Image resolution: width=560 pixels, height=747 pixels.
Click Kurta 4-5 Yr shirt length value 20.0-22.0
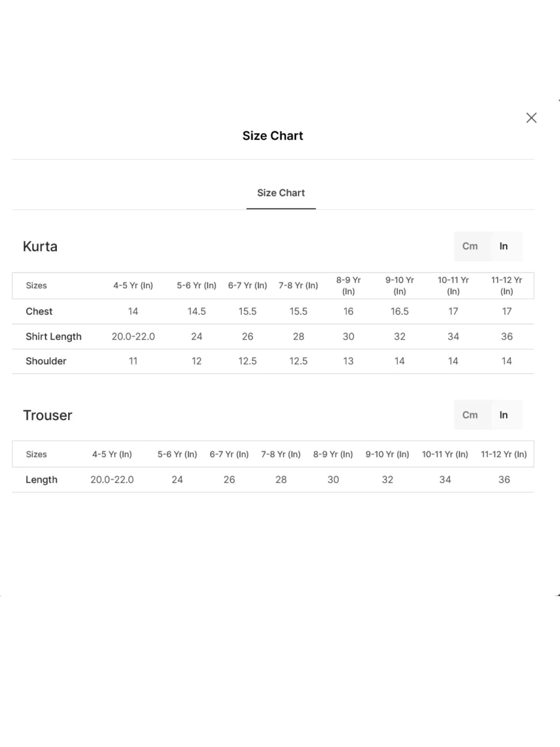tap(133, 337)
